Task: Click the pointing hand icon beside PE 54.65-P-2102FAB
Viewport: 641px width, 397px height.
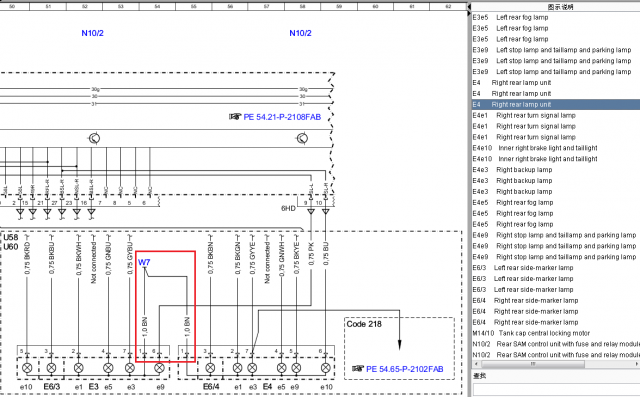Action: point(358,369)
